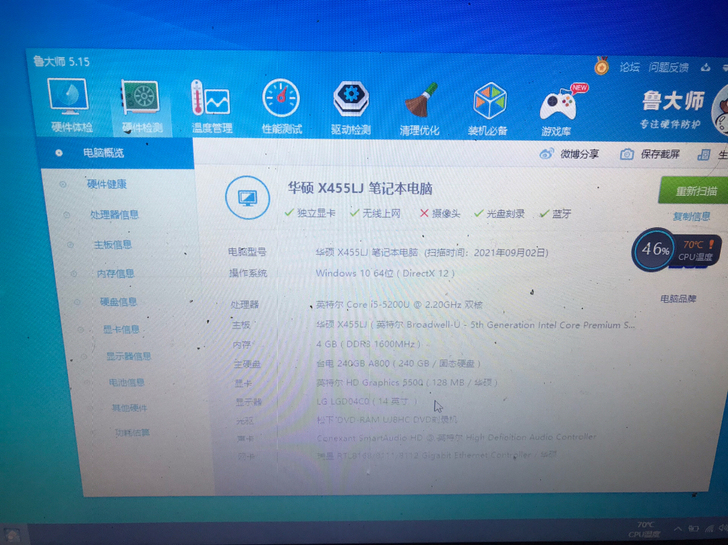Click 摄像头 feature indicator
This screenshot has height=545, width=728.
point(440,214)
